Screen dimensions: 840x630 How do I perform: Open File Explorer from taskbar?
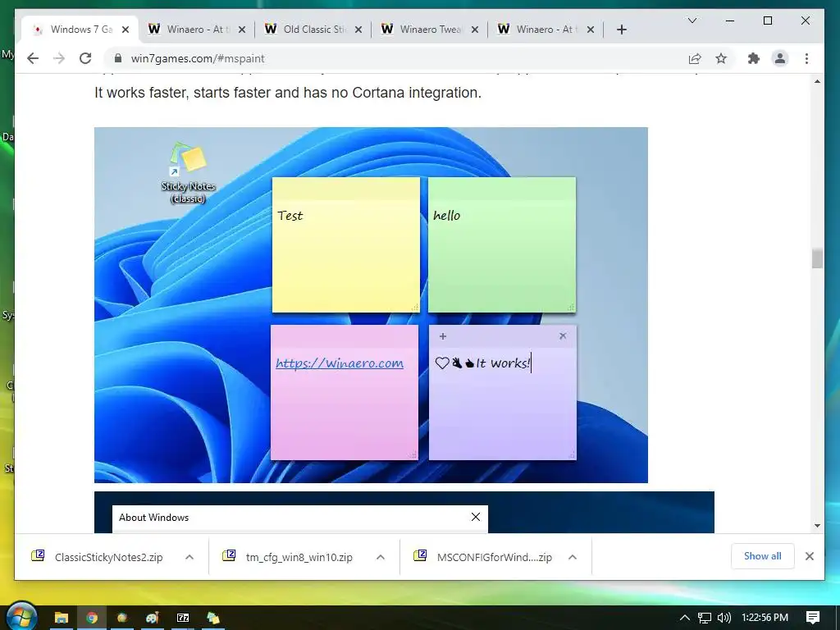click(x=61, y=618)
